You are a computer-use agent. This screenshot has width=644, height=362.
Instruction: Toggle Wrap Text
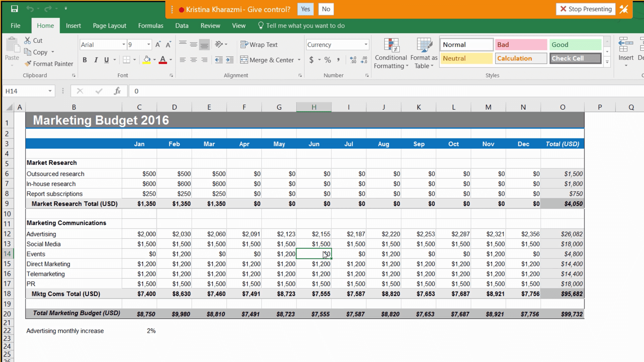click(259, 45)
